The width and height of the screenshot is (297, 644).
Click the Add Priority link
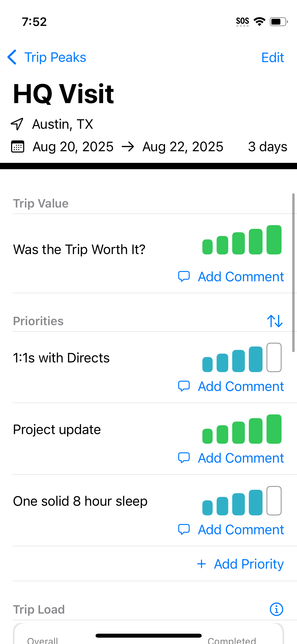coord(249,564)
